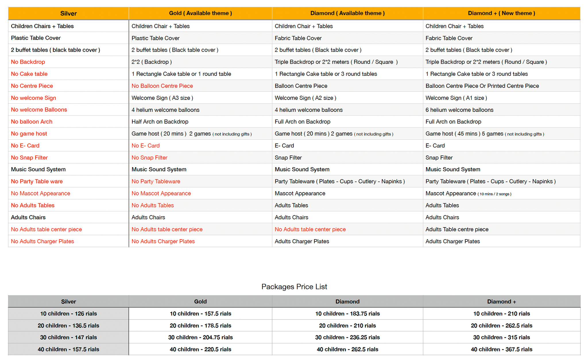Select the Diamond ( Available theme ) header

347,13
